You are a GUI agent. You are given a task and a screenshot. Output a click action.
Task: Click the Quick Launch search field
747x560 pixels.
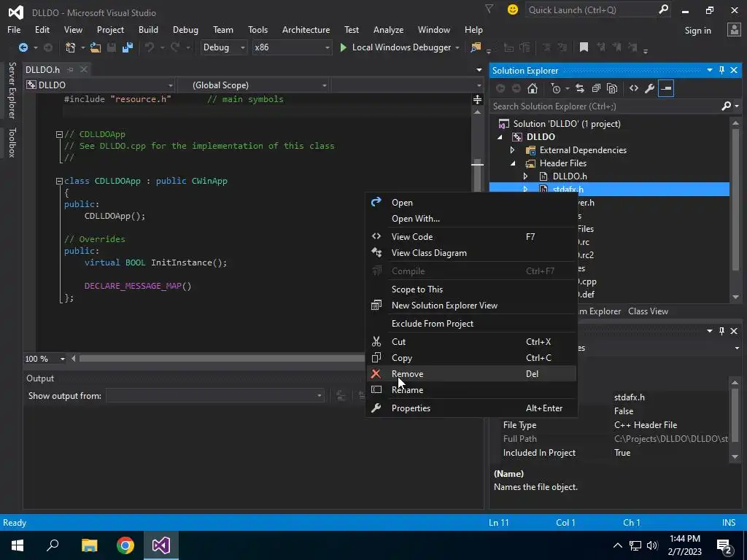(x=592, y=9)
